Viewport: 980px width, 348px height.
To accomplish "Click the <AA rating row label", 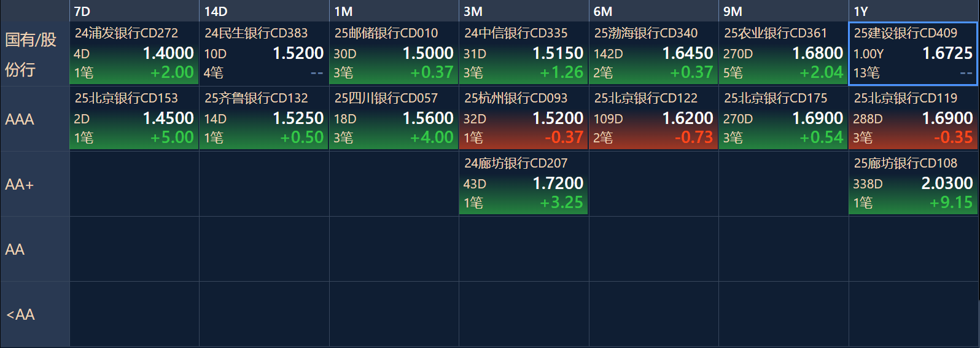I will point(34,314).
